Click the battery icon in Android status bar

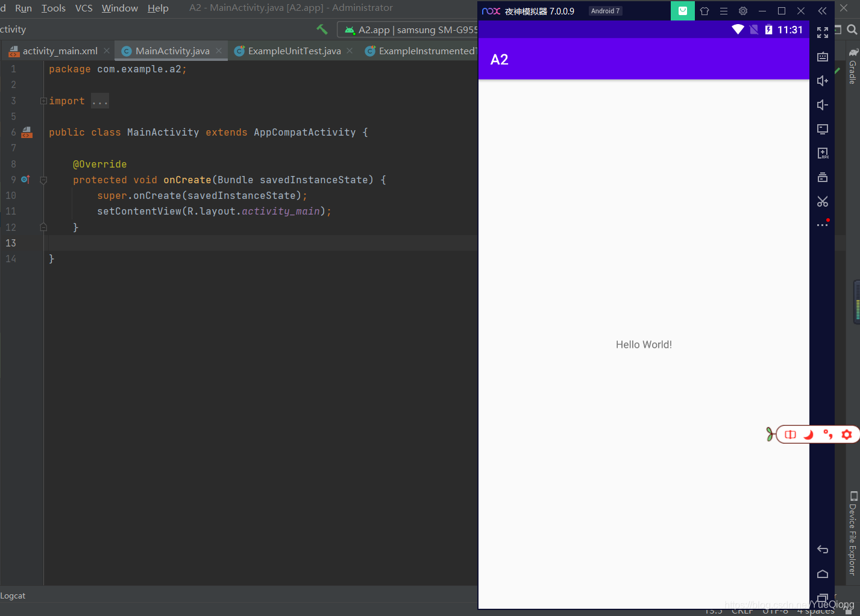coord(768,30)
